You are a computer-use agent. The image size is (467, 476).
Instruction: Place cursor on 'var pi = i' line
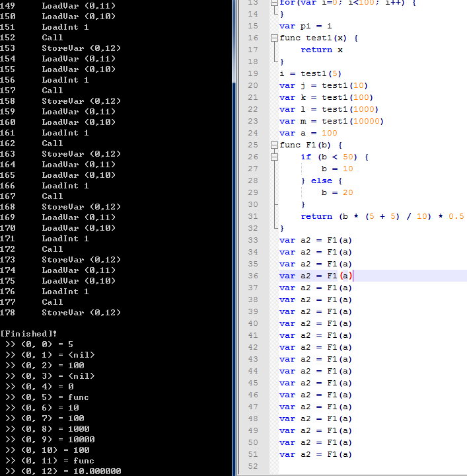click(305, 26)
